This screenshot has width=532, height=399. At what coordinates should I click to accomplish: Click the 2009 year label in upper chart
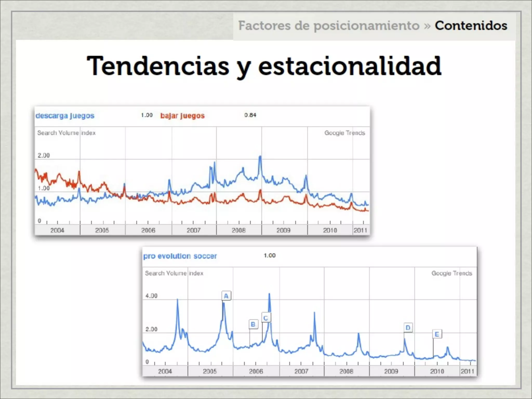tap(283, 230)
